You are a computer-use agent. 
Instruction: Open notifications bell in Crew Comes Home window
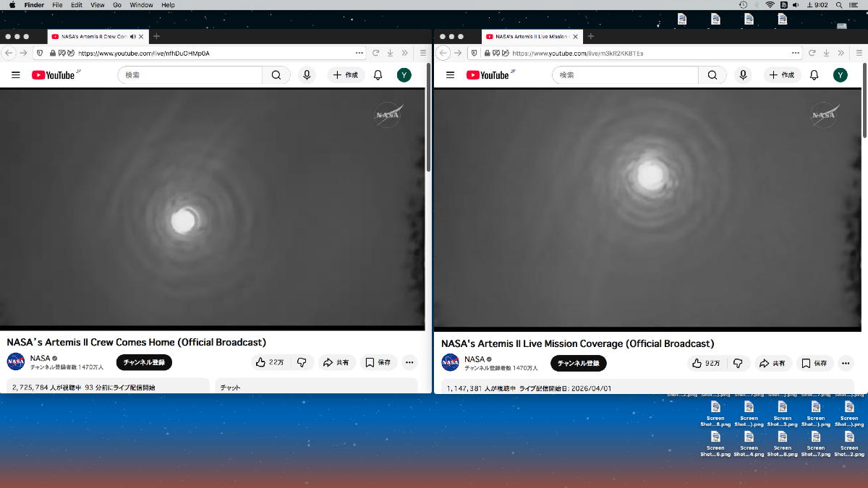[x=378, y=74]
